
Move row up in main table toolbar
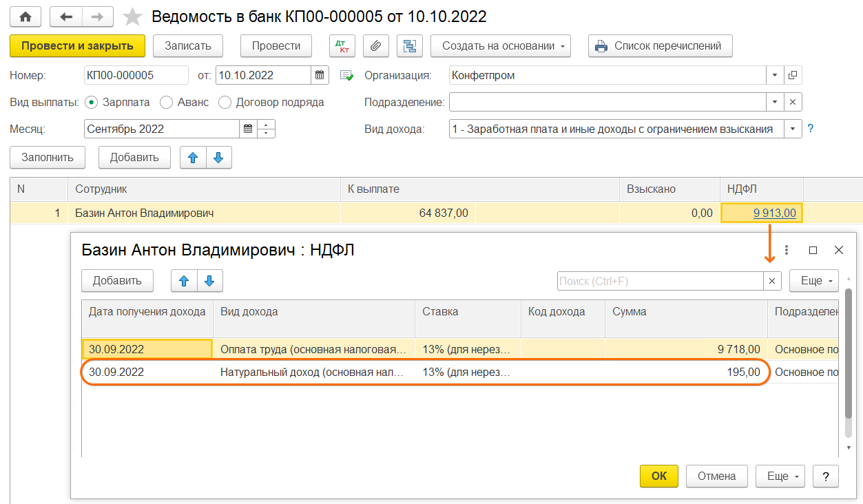coord(193,157)
